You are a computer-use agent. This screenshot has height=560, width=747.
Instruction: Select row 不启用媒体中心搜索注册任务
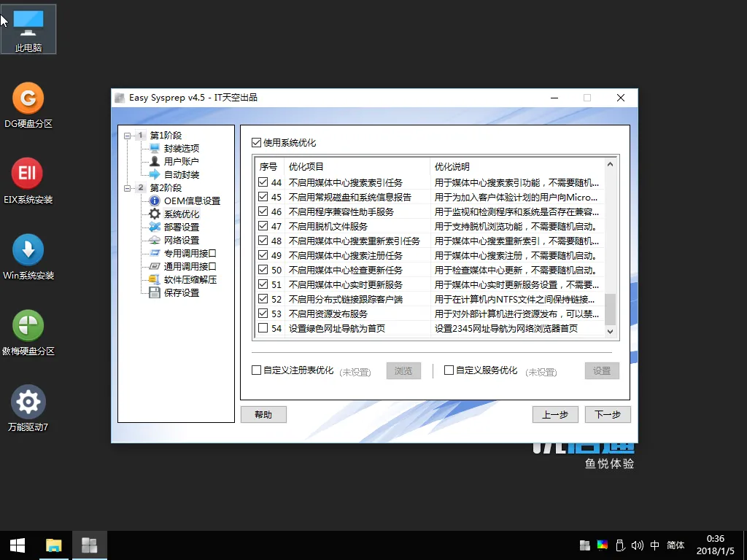[429, 255]
